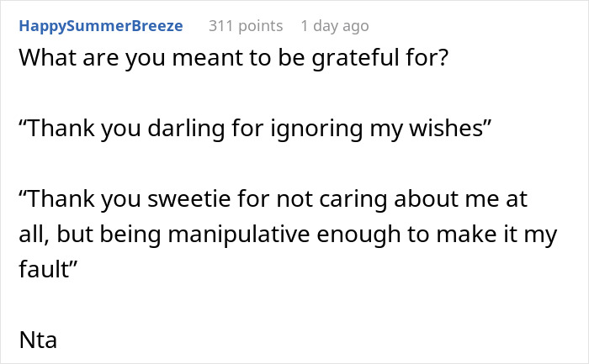Click the number "311" in the header
589x364 pixels.
pyautogui.click(x=221, y=26)
